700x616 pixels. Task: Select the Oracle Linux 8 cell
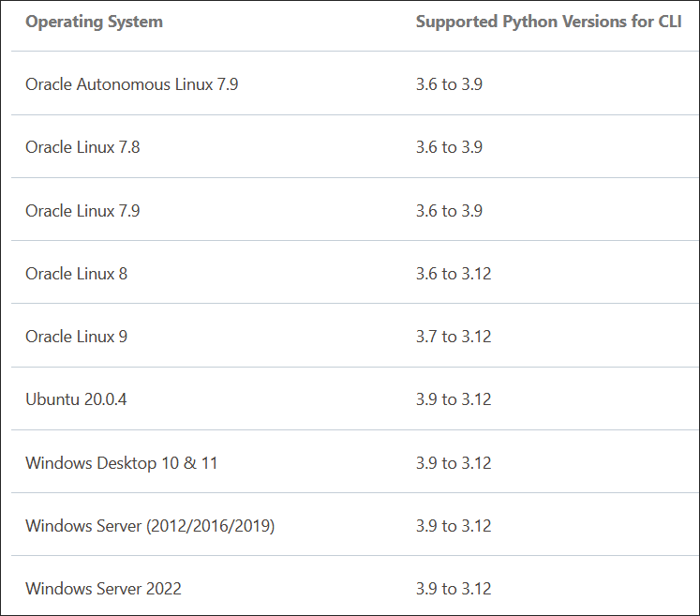tap(76, 274)
